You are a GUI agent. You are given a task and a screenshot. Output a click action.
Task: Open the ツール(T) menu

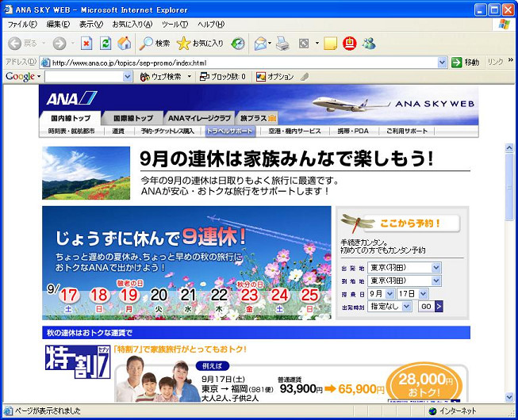[x=175, y=25]
